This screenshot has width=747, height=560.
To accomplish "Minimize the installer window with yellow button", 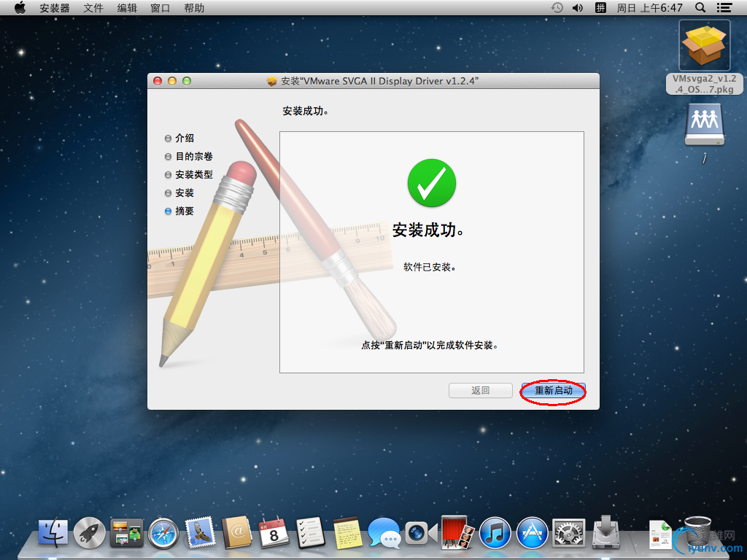I will 172,81.
